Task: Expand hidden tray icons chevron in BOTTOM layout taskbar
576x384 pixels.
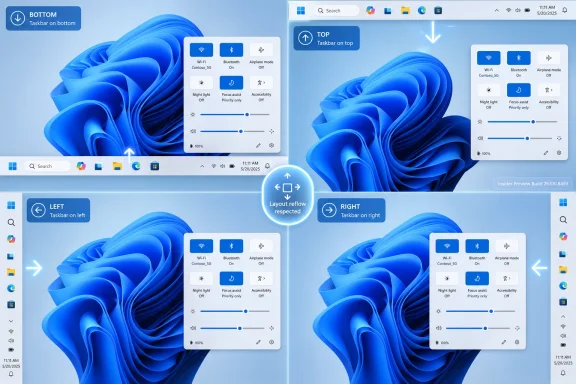Action: tap(202, 166)
